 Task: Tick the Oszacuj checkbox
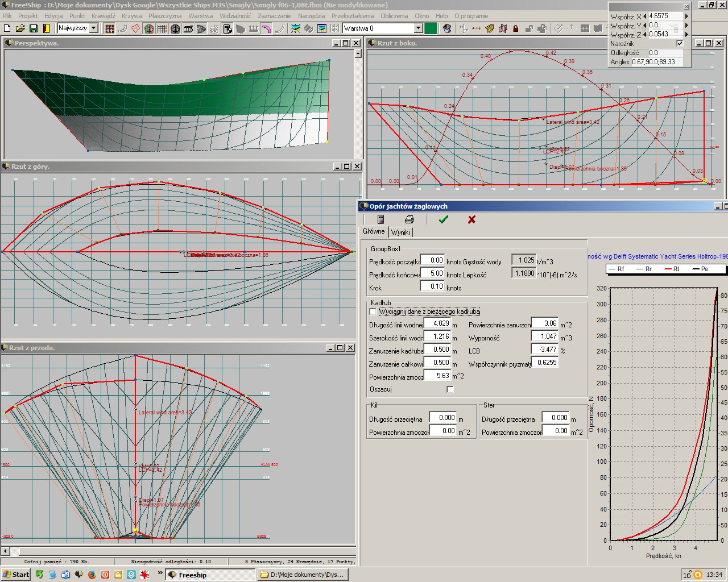click(x=450, y=389)
